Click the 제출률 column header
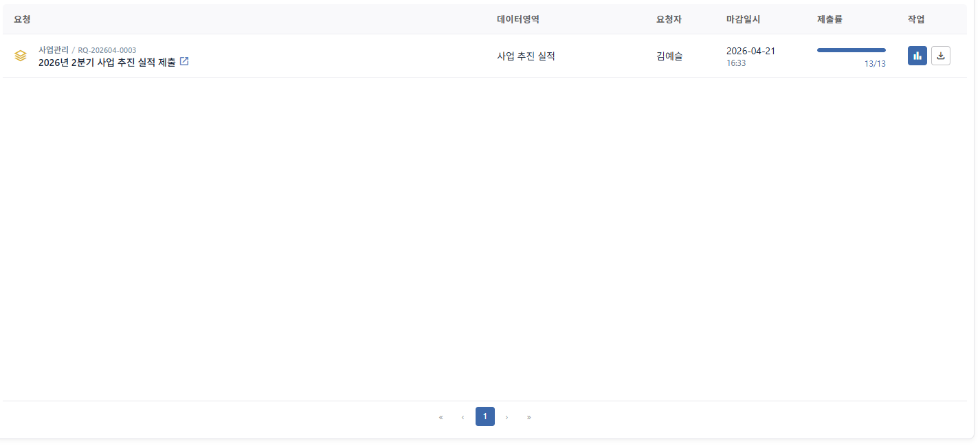This screenshot has width=980, height=446. [829, 19]
